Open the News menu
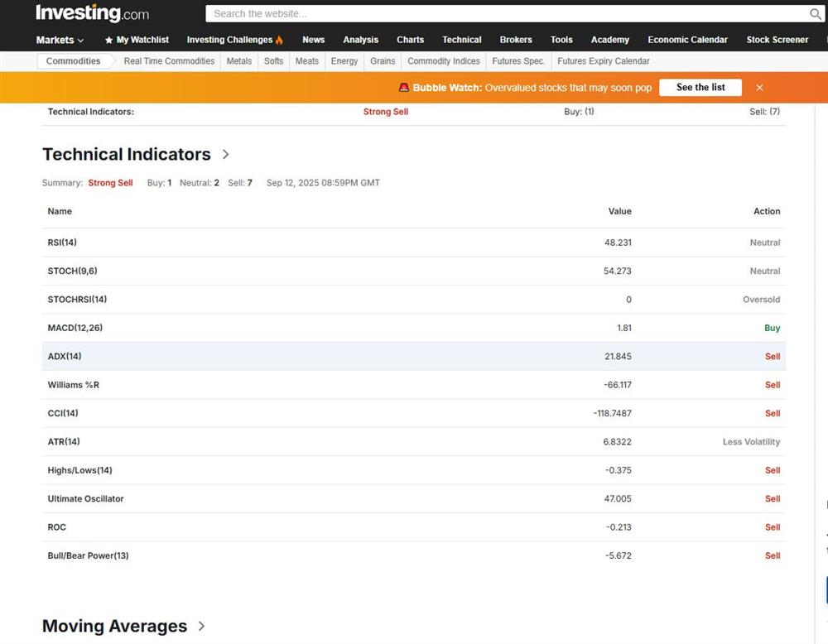 pyautogui.click(x=313, y=40)
